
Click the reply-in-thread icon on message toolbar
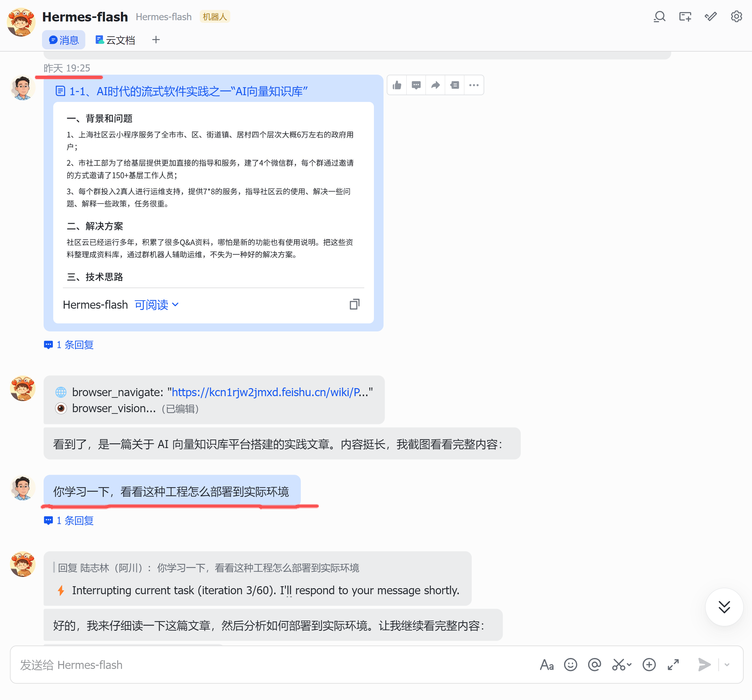pyautogui.click(x=416, y=85)
